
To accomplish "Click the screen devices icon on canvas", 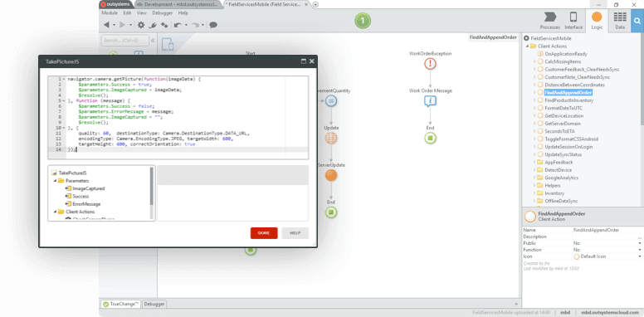I will click(168, 44).
